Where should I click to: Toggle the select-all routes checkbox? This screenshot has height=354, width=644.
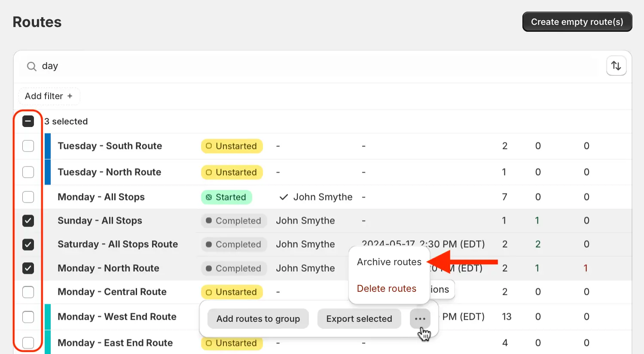pyautogui.click(x=28, y=121)
